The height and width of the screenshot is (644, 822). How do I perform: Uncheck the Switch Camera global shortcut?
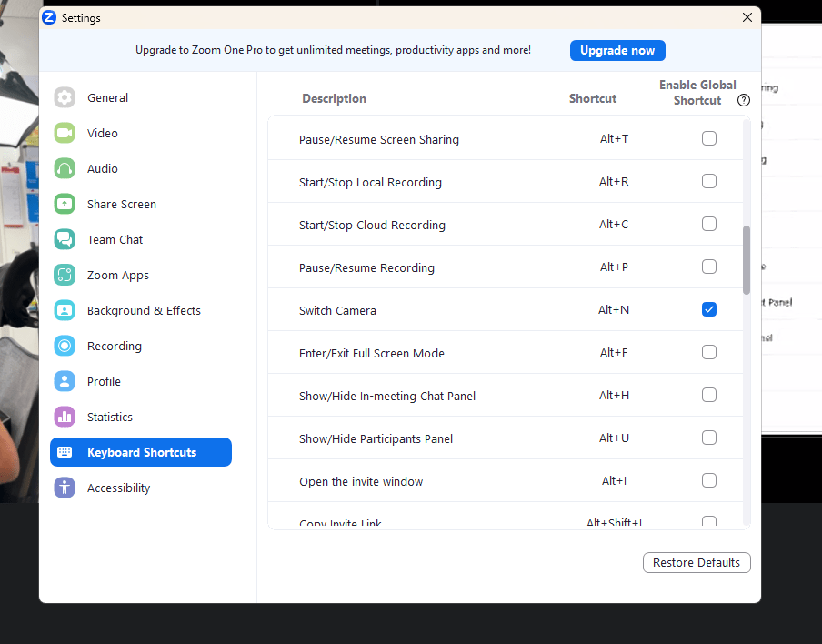click(x=708, y=309)
